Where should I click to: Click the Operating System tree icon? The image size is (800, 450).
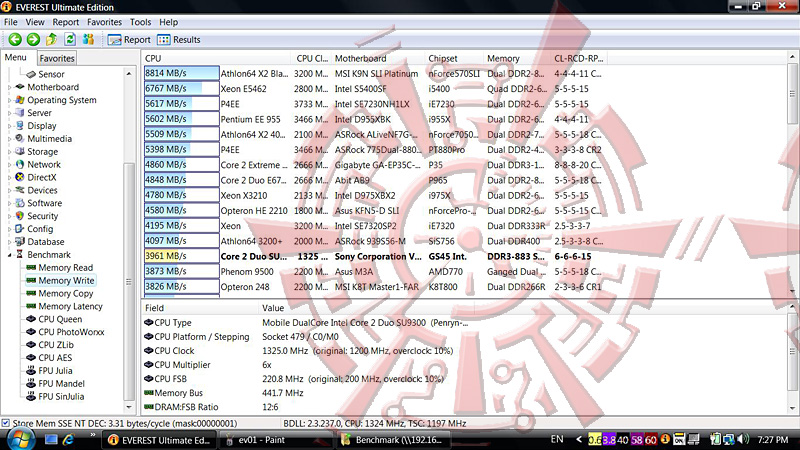click(20, 100)
